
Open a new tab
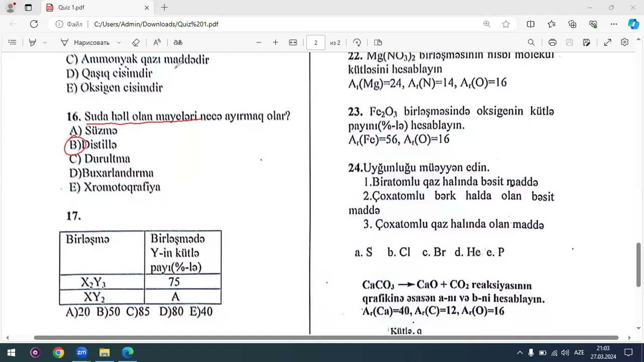[x=164, y=8]
